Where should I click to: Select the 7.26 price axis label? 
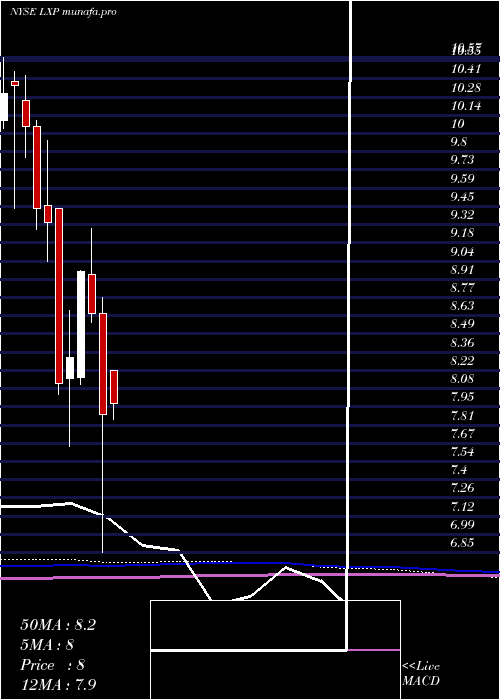(462, 488)
